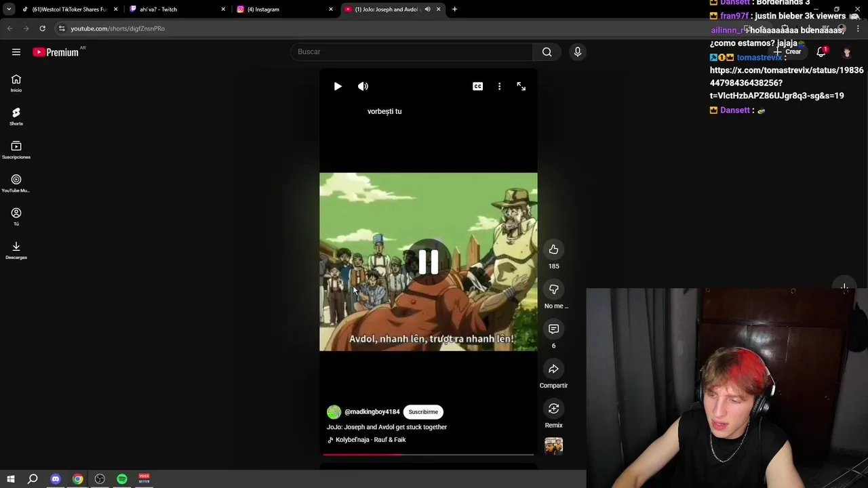Mute the YouTube tab via speaker icon

click(x=427, y=9)
